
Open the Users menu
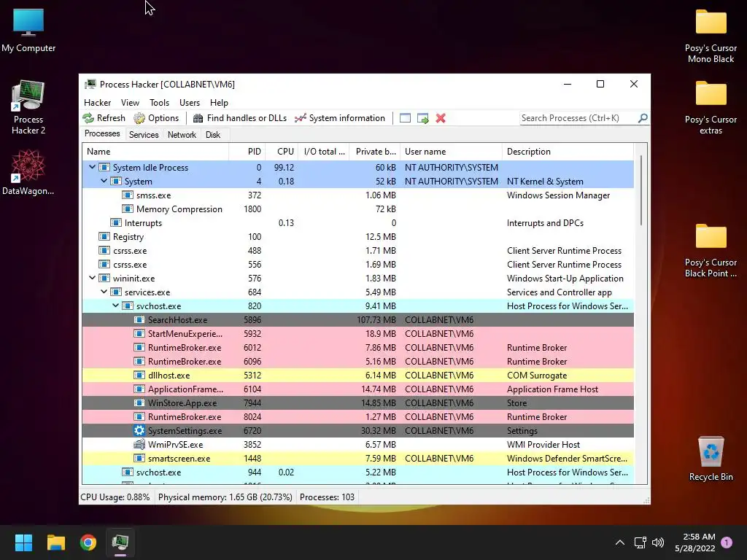coord(190,102)
